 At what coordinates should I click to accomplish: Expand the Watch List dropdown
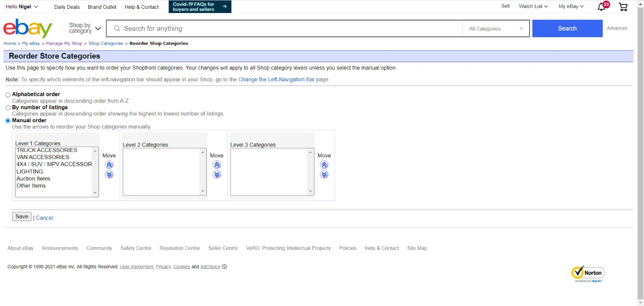533,6
